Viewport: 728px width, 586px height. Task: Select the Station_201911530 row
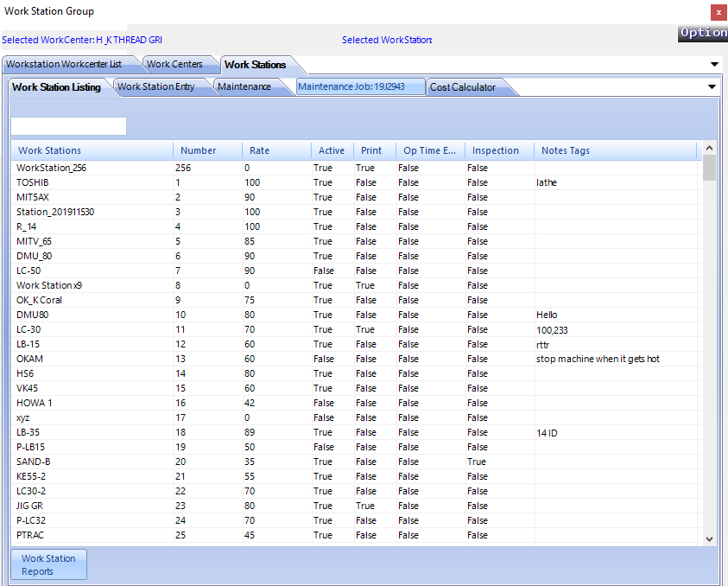pyautogui.click(x=356, y=212)
